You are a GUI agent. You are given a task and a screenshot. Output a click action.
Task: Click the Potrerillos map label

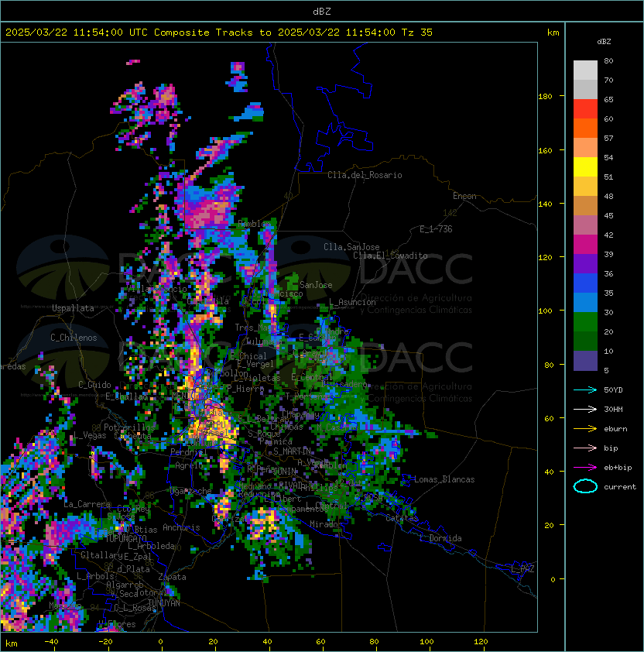click(x=129, y=427)
